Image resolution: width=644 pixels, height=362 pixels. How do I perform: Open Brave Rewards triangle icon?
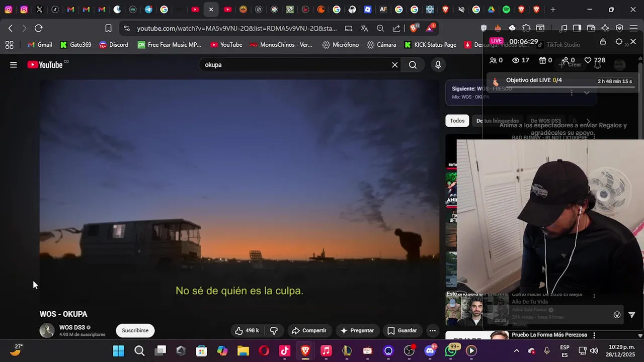[x=430, y=28]
